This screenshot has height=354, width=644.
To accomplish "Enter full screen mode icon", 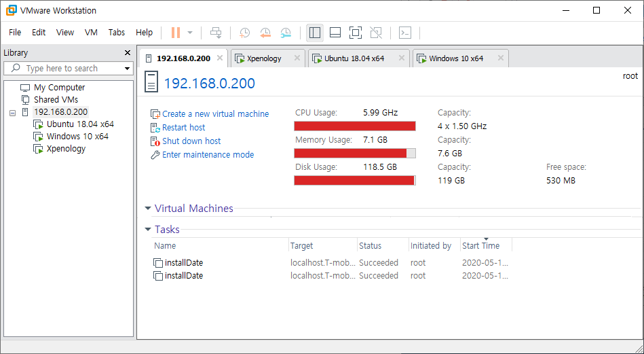I will point(356,33).
